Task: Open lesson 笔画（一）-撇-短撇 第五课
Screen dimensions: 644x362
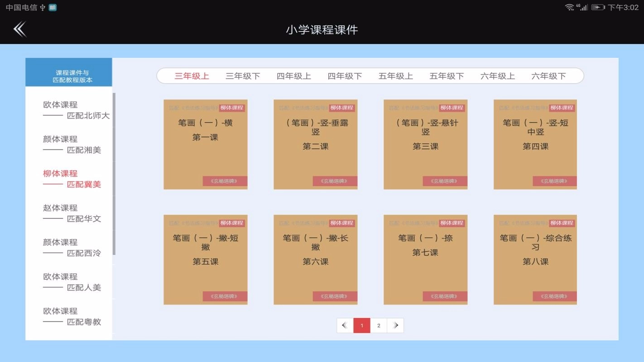Action: pyautogui.click(x=205, y=259)
